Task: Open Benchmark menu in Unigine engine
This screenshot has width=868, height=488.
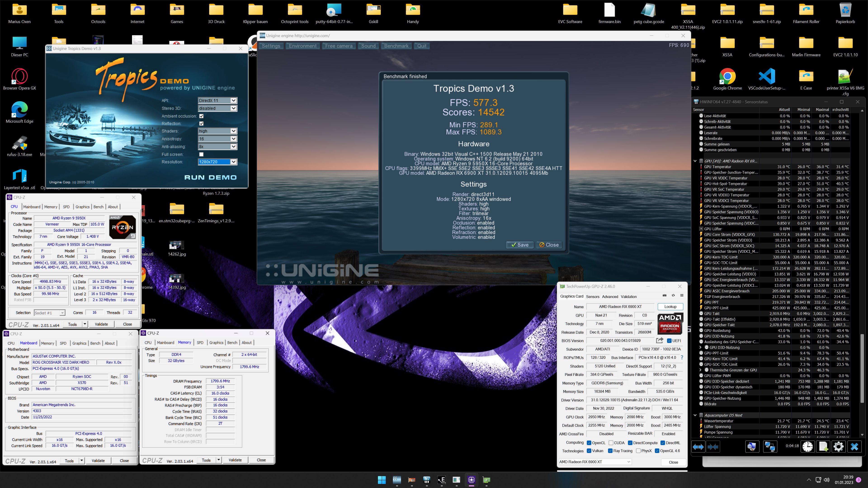Action: [396, 46]
